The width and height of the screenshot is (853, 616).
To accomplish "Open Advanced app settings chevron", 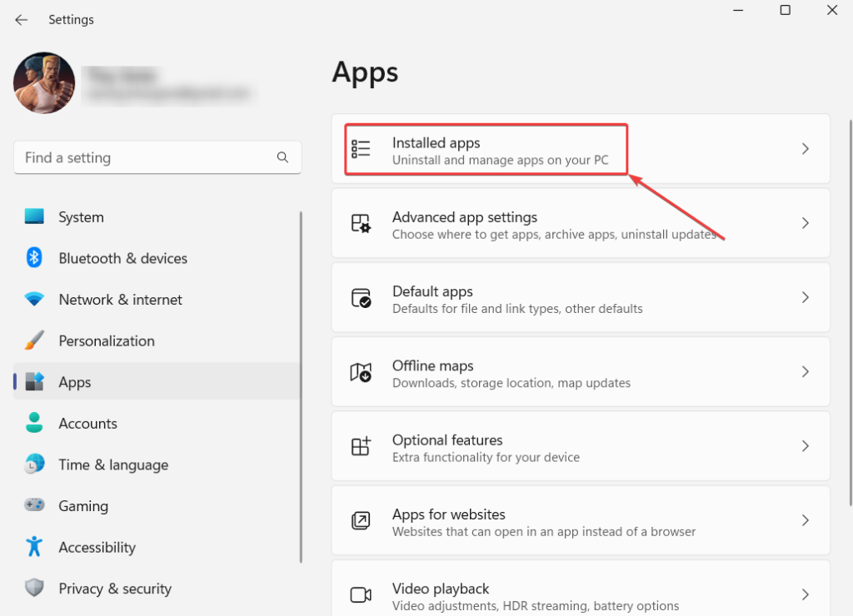I will click(x=806, y=223).
